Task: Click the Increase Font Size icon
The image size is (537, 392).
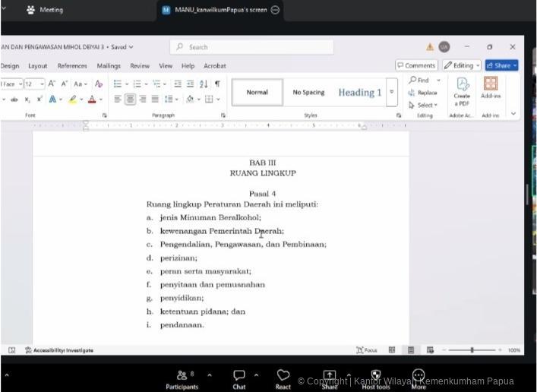Action: pos(52,84)
